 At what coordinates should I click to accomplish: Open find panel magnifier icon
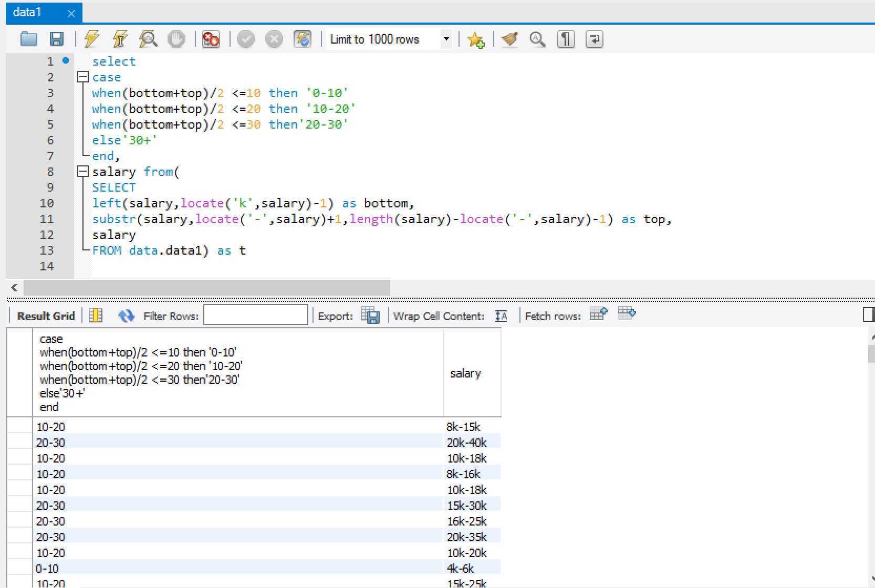click(537, 39)
